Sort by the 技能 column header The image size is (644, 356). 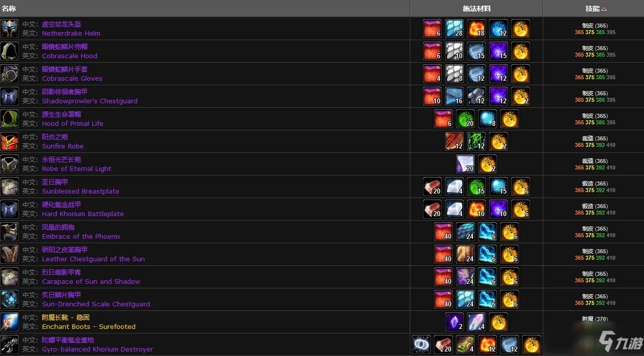[x=592, y=9]
